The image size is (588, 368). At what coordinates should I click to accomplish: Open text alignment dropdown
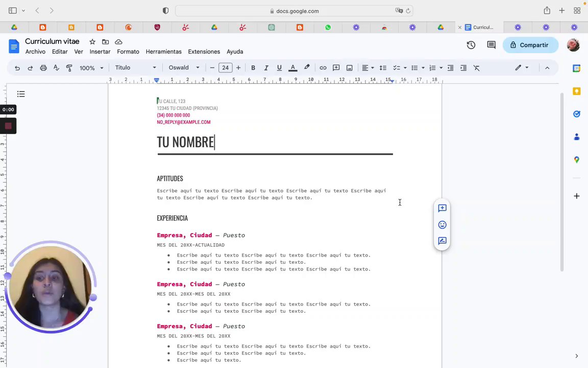coord(367,68)
